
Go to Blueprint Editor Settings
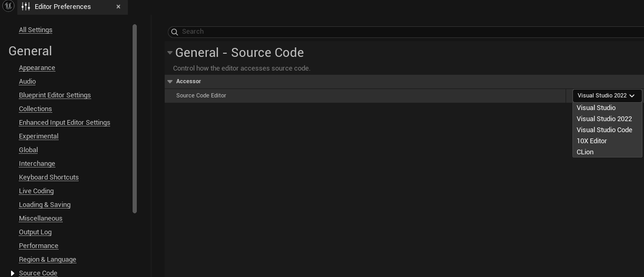[55, 95]
